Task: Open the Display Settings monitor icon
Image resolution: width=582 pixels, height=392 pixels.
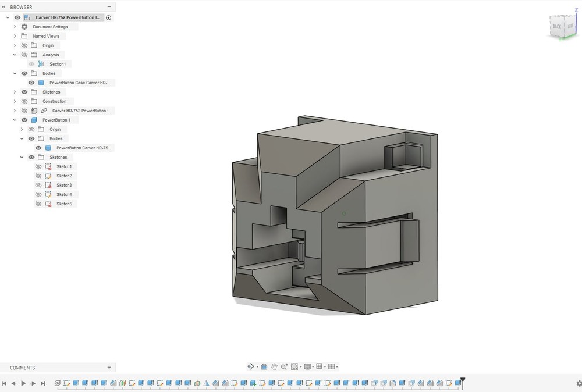Action: 307,366
